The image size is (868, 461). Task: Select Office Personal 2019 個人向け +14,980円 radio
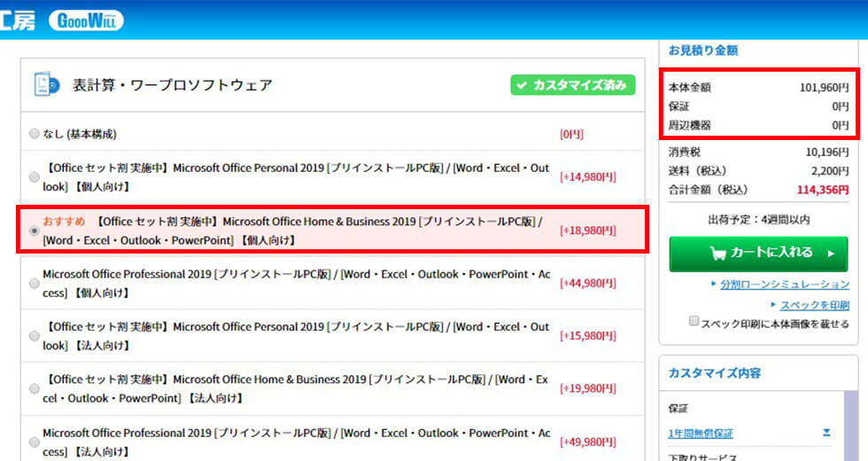pyautogui.click(x=35, y=176)
